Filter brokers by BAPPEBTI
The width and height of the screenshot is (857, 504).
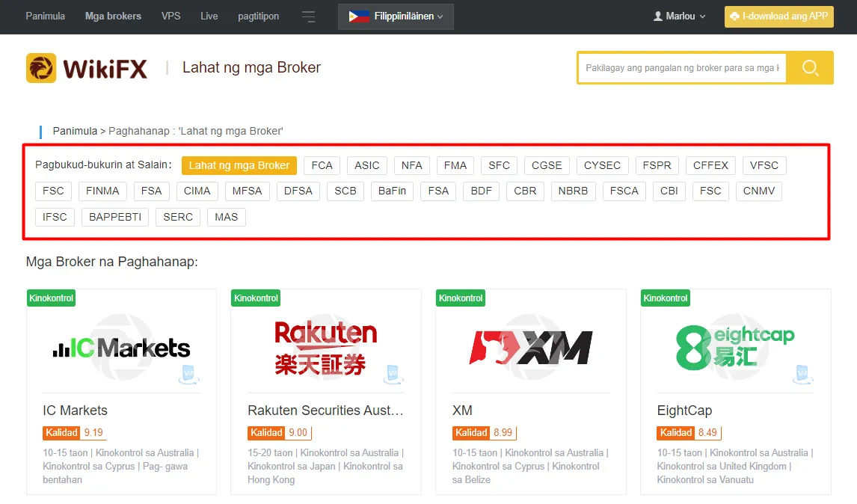[x=114, y=218]
